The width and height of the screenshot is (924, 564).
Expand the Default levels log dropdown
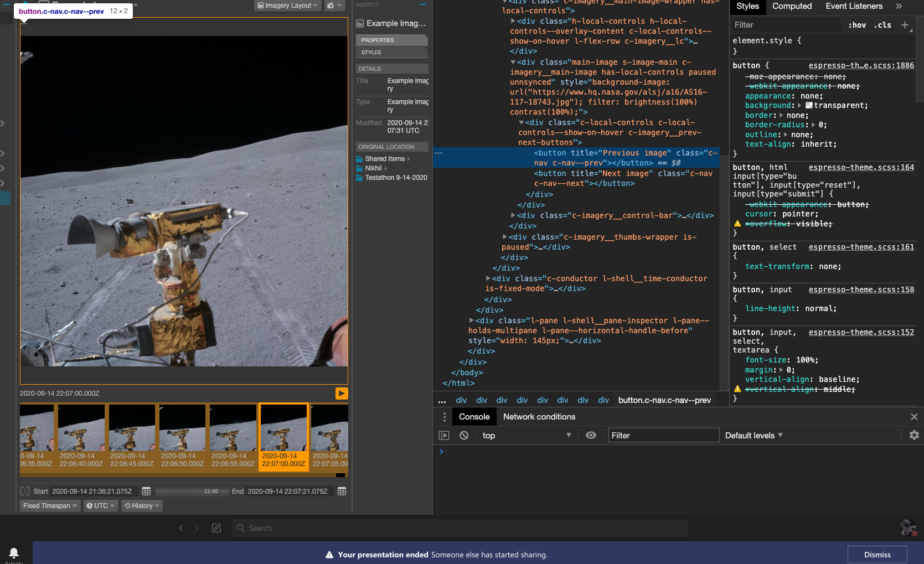click(x=753, y=436)
